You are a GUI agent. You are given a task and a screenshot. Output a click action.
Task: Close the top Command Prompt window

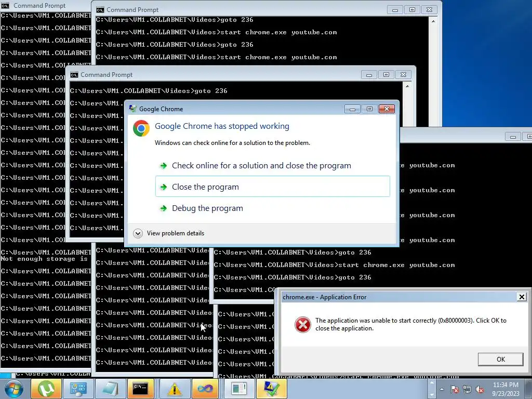[429, 10]
